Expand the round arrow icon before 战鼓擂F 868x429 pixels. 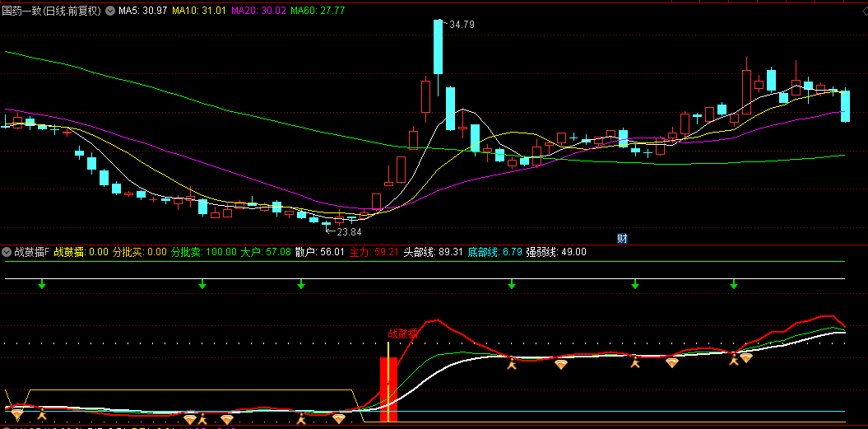pyautogui.click(x=7, y=252)
